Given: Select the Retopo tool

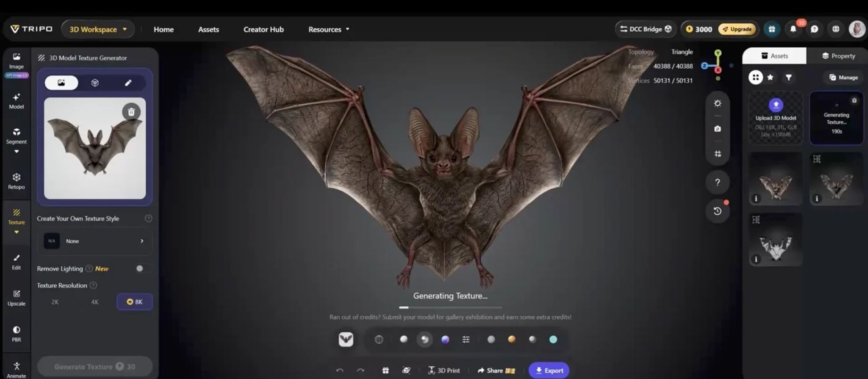Looking at the screenshot, I should coord(17,181).
